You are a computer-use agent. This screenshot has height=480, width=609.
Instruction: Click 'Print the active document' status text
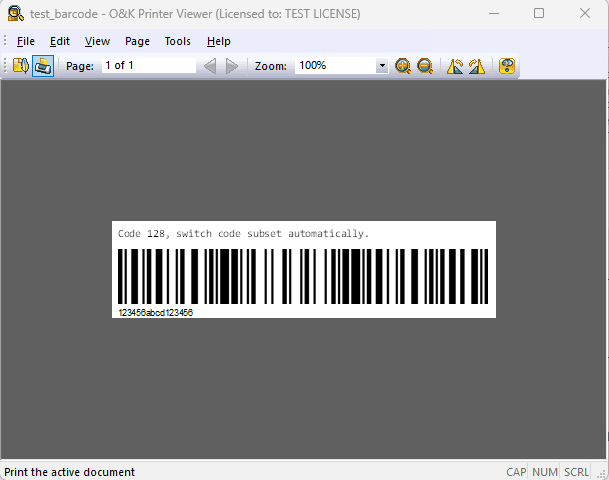pyautogui.click(x=70, y=472)
